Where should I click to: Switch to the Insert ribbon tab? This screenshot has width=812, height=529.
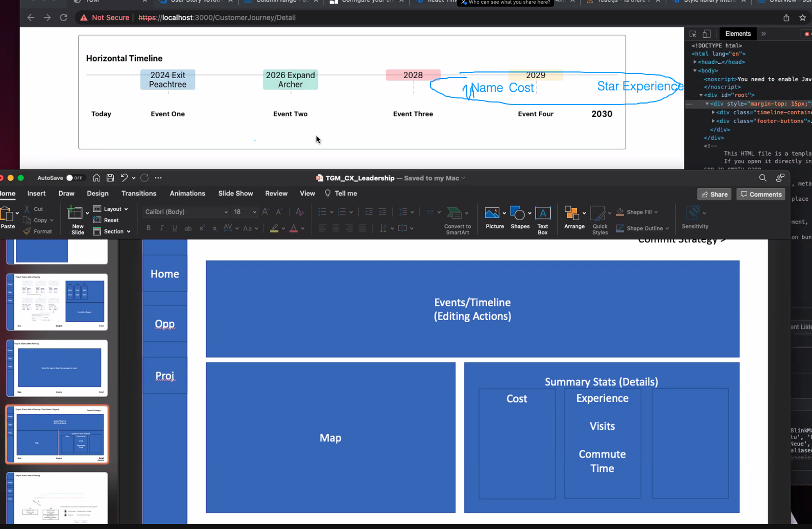coord(36,193)
